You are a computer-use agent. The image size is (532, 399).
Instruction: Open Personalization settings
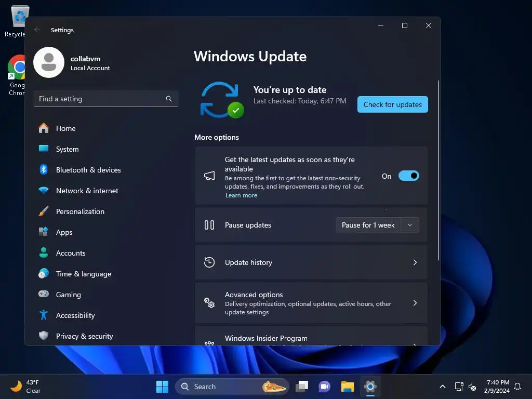[106, 211]
